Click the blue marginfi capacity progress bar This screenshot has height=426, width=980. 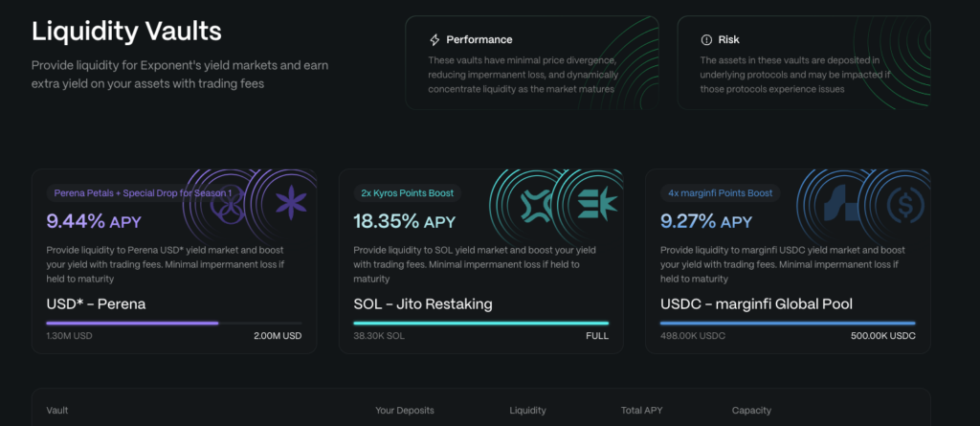787,324
